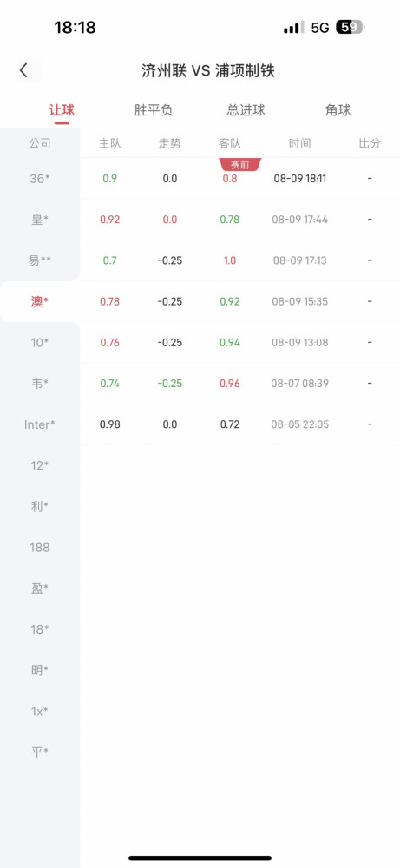
Task: Tap the battery indicator in status bar
Action: (351, 27)
